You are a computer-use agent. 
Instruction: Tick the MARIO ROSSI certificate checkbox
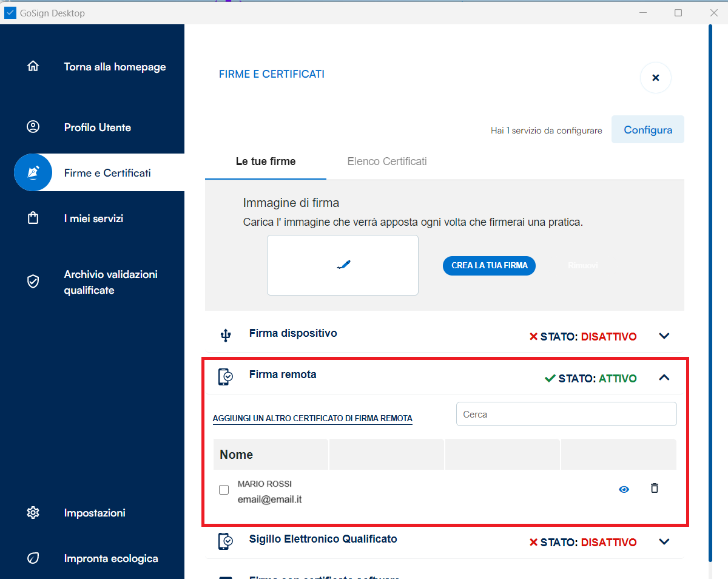[224, 490]
